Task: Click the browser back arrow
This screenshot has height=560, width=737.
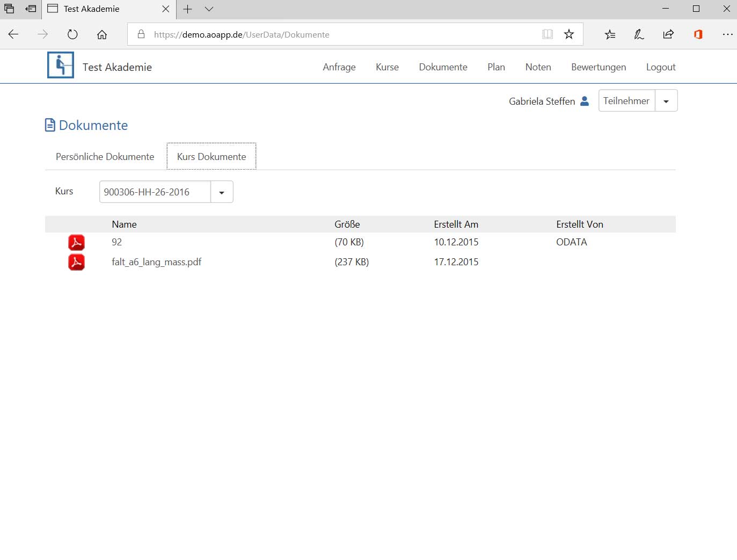Action: coord(13,34)
